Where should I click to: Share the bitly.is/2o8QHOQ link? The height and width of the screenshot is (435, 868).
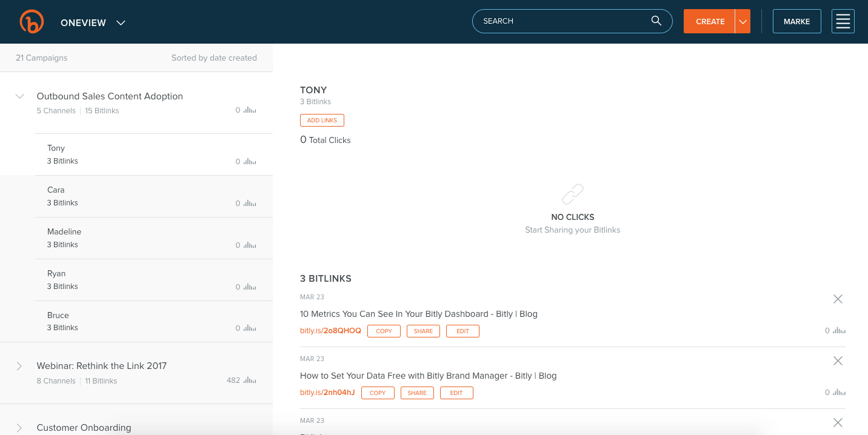coord(423,331)
